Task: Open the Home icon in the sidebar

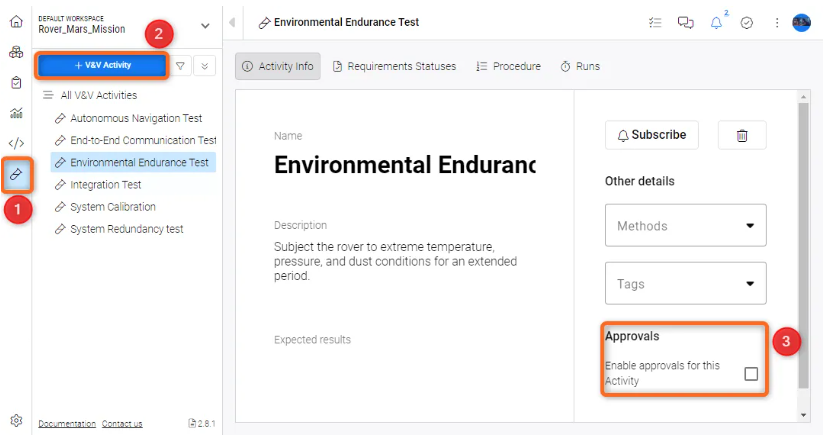Action: [x=16, y=21]
